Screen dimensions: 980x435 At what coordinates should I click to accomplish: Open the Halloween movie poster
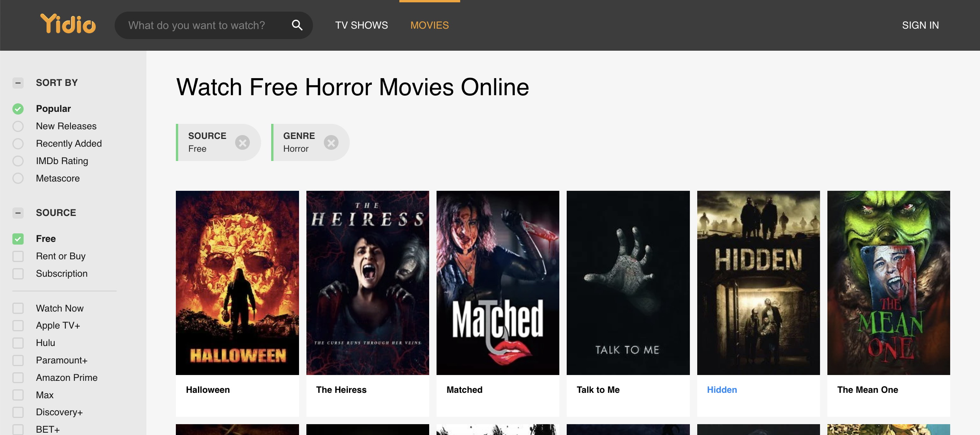tap(237, 283)
